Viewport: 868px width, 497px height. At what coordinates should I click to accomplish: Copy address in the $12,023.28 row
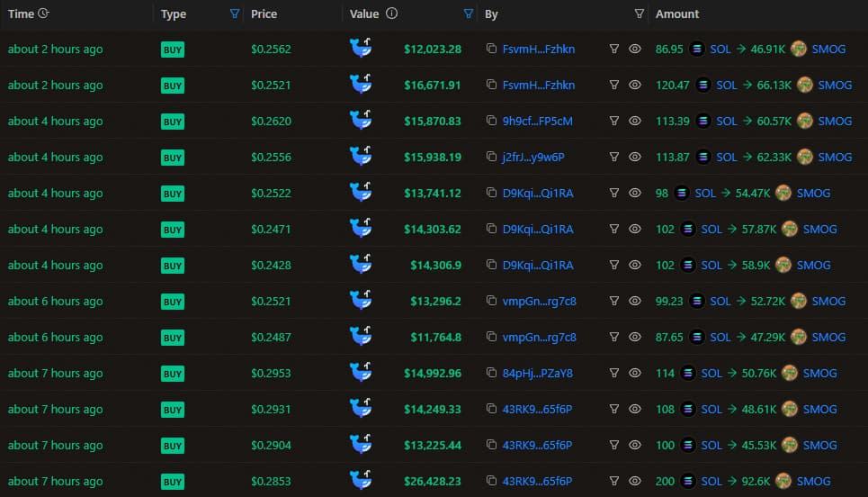491,49
